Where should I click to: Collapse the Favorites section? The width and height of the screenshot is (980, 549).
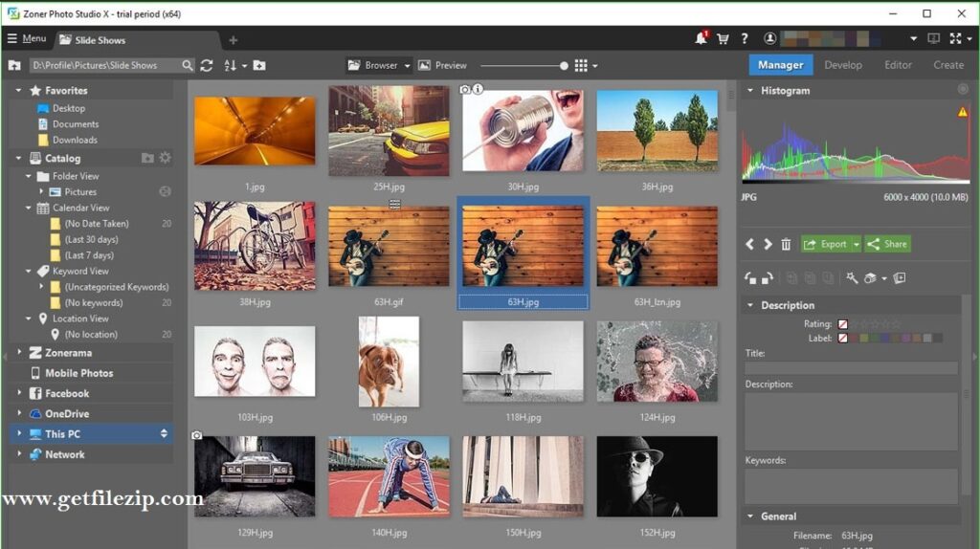tap(18, 91)
